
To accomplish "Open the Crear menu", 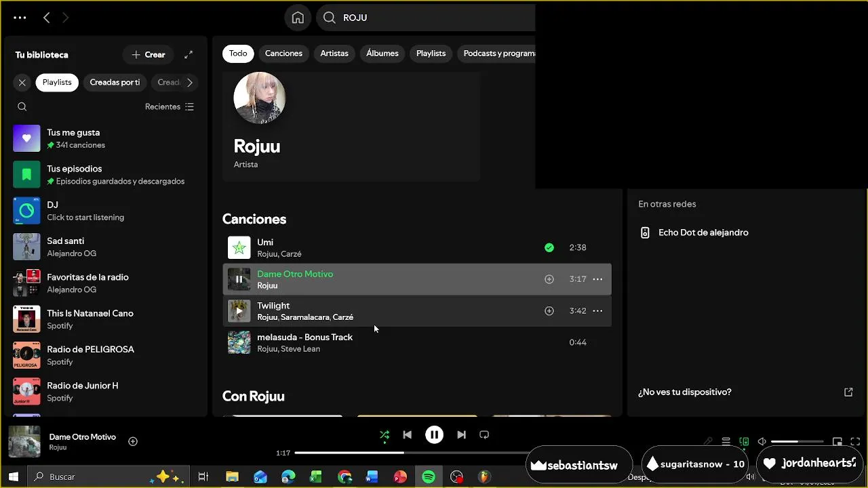I will tap(149, 54).
